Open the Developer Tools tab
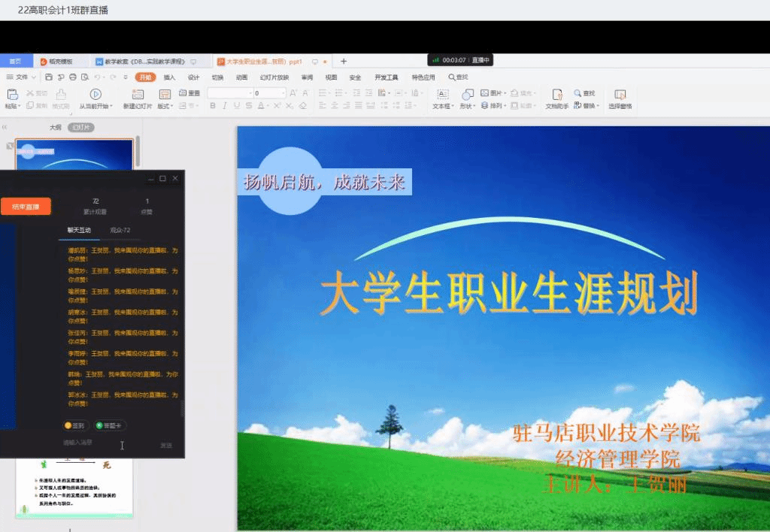Screen dimensions: 770x532 click(386, 77)
